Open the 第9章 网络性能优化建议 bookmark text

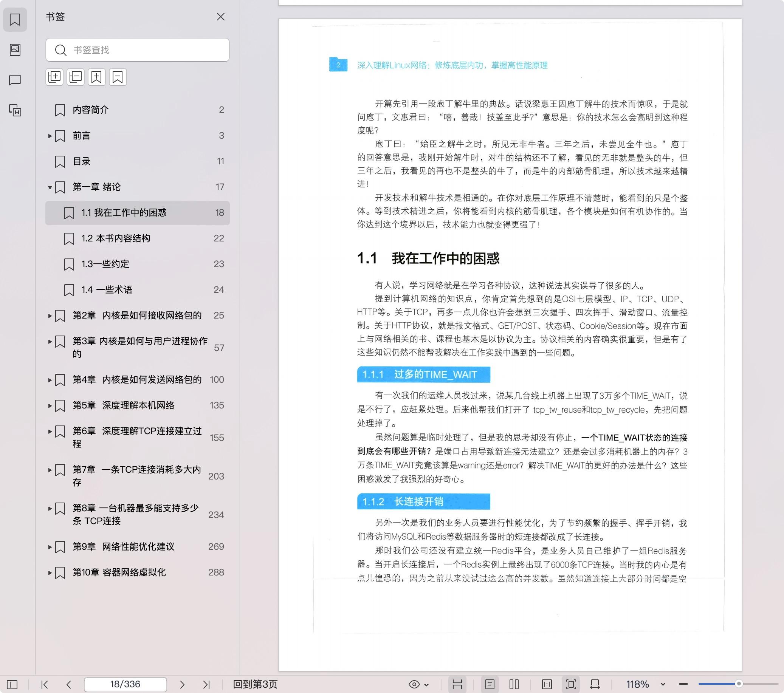tap(124, 546)
